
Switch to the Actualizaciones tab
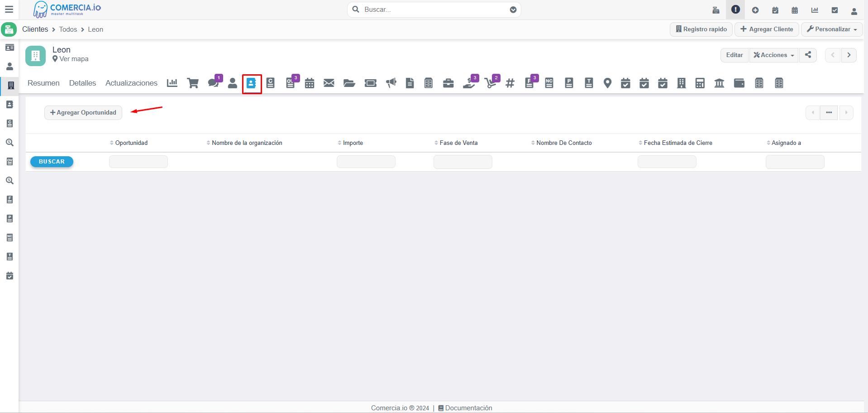click(131, 83)
